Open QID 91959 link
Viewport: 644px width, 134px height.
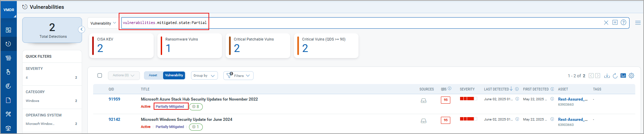(114, 99)
